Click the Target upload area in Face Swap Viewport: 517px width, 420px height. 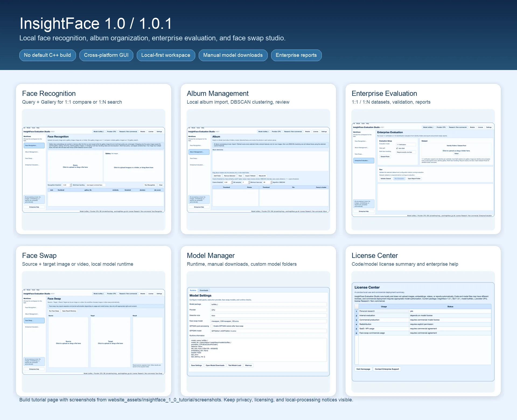click(110, 342)
